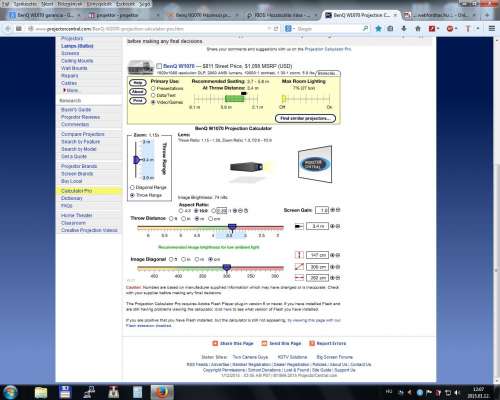This screenshot has height=400, width=500.
Task: Select Video/Games primary use radio
Action: 153,102
